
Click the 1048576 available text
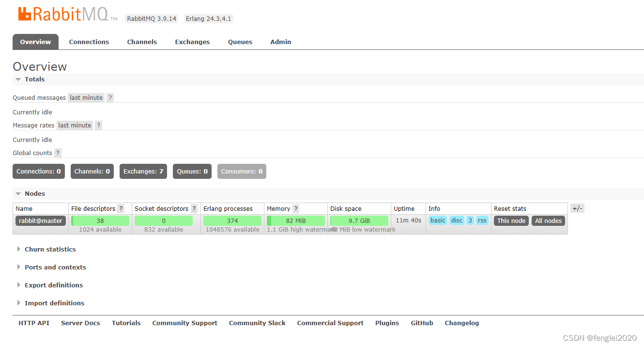click(232, 230)
